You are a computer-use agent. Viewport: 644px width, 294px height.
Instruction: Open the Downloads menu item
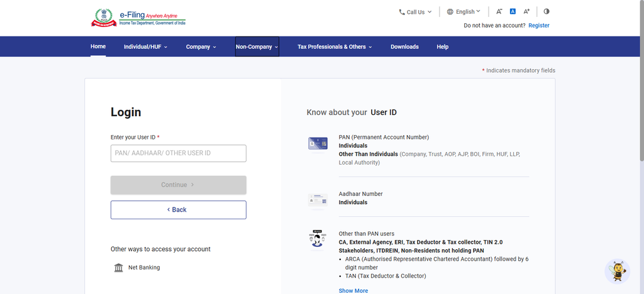point(404,46)
